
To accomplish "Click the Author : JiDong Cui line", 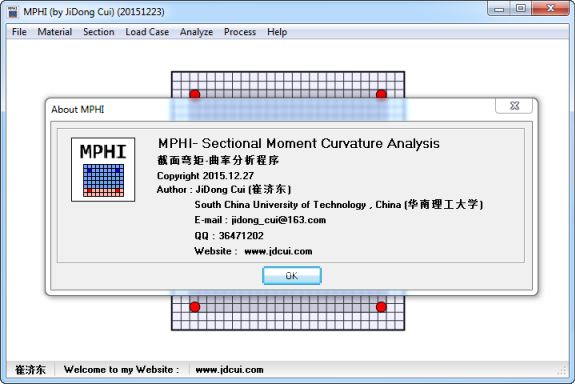I will pos(224,190).
